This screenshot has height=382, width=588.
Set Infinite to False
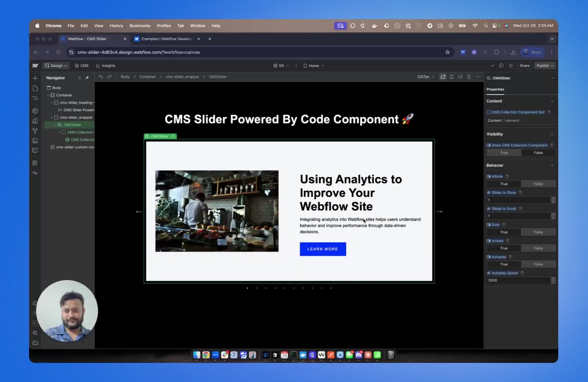pos(538,184)
